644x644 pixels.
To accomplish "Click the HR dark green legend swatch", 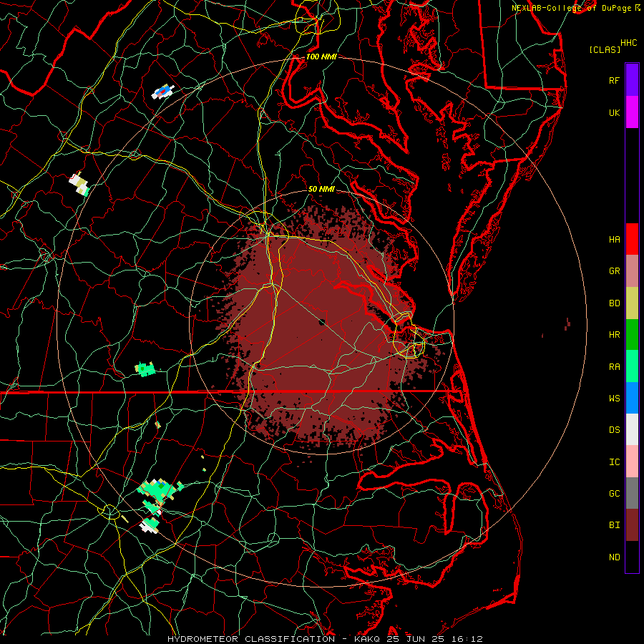I will (632, 335).
